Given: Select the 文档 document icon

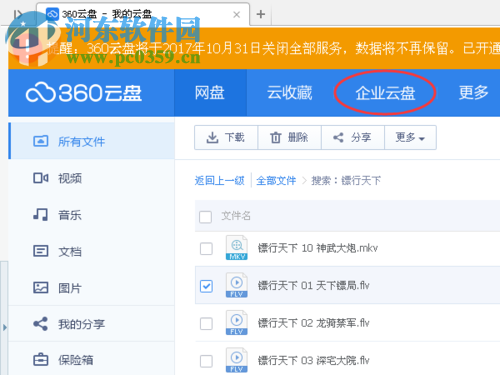Looking at the screenshot, I should click(41, 251).
